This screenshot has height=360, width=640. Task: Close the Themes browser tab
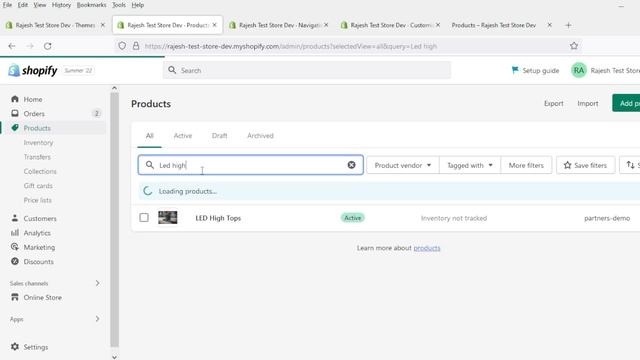click(x=103, y=25)
